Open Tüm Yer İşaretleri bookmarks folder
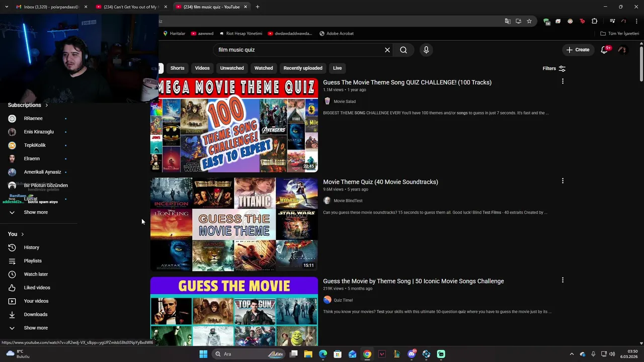 pyautogui.click(x=620, y=33)
